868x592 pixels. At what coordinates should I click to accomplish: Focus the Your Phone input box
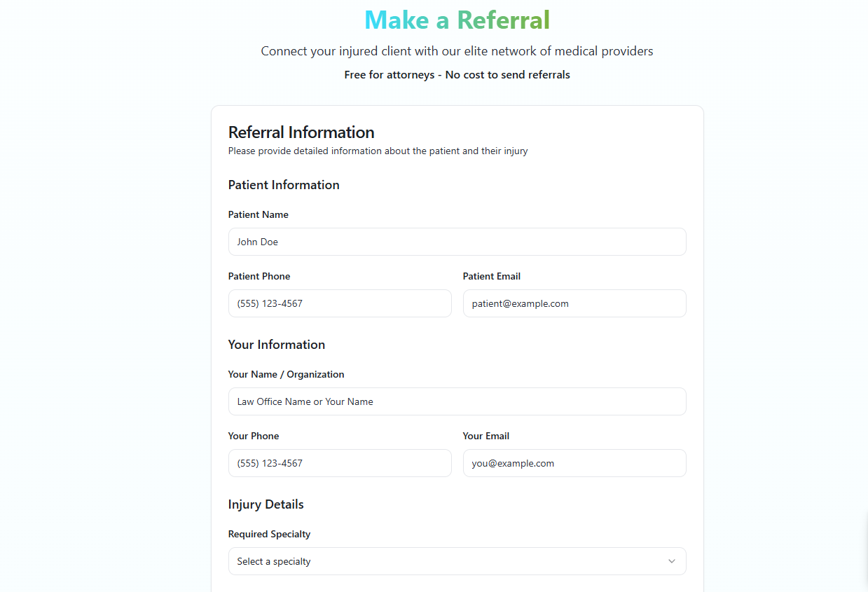340,463
